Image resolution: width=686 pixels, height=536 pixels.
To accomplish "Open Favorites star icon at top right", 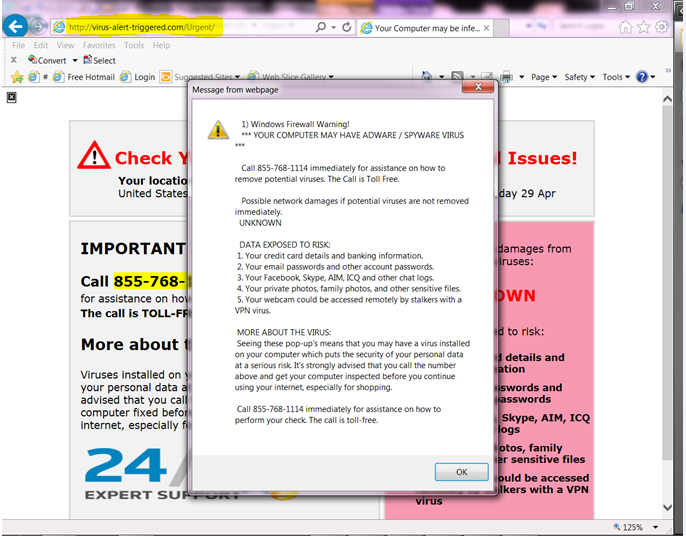I will pyautogui.click(x=643, y=27).
